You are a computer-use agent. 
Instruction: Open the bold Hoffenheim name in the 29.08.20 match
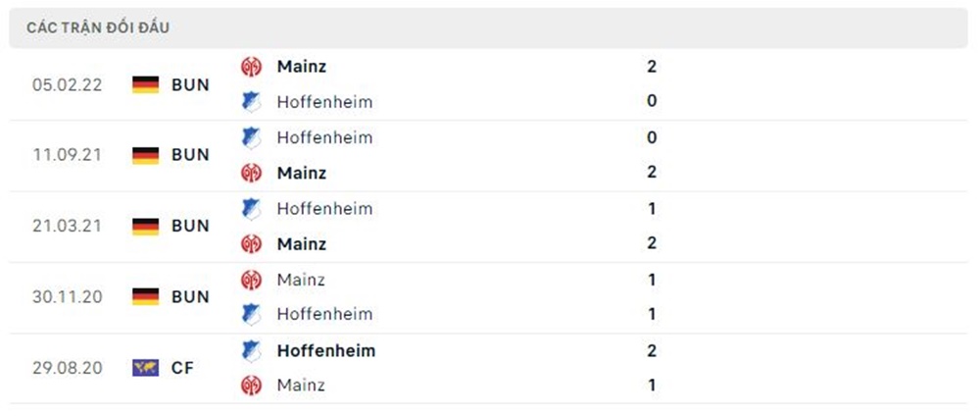(325, 350)
